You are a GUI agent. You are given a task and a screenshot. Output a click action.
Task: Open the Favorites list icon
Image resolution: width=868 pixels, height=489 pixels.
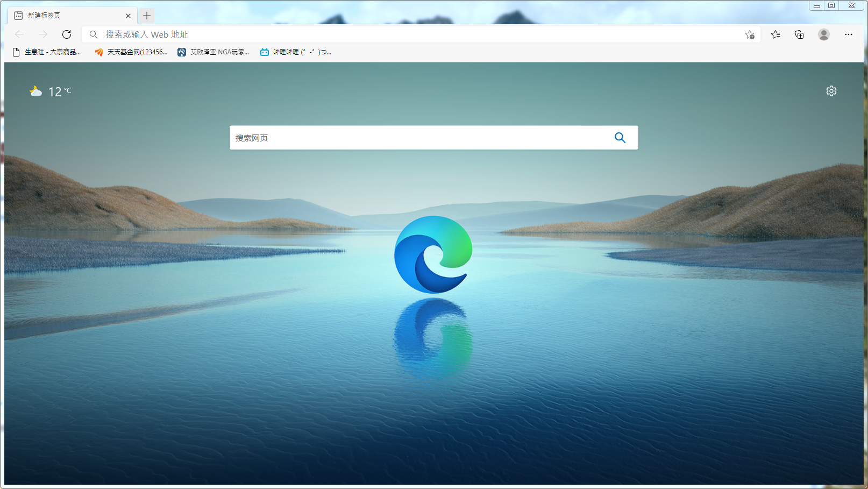[775, 34]
